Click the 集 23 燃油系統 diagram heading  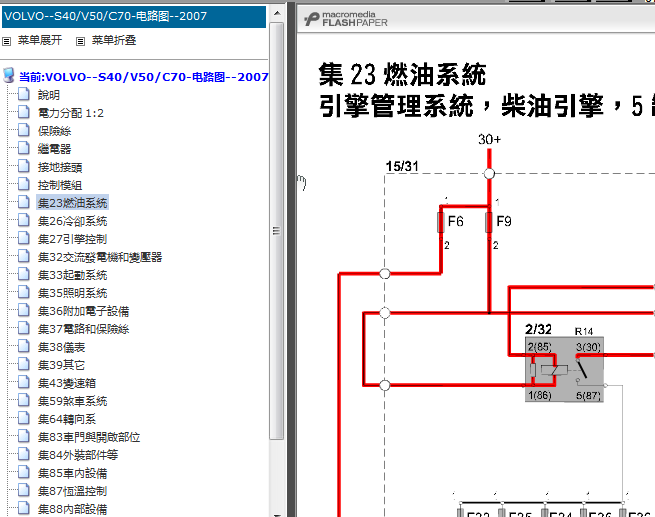point(402,74)
